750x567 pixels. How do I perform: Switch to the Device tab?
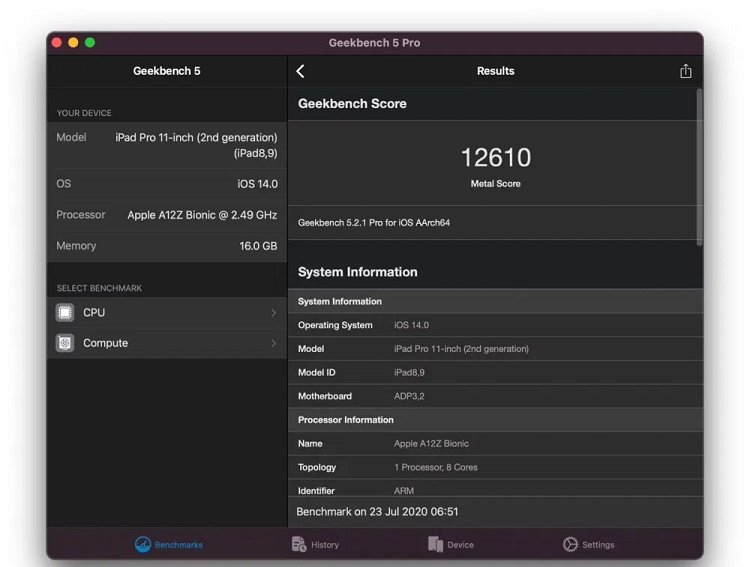click(451, 544)
